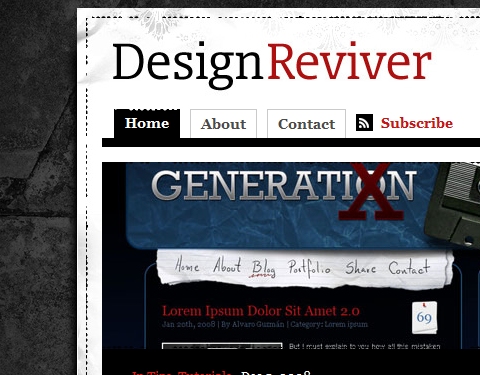
Task: Go to the About page tab
Action: tap(223, 124)
